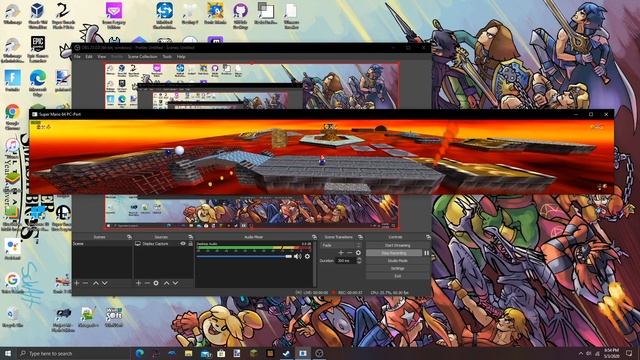Open Desktop Audio settings gear in mixer

(x=307, y=256)
